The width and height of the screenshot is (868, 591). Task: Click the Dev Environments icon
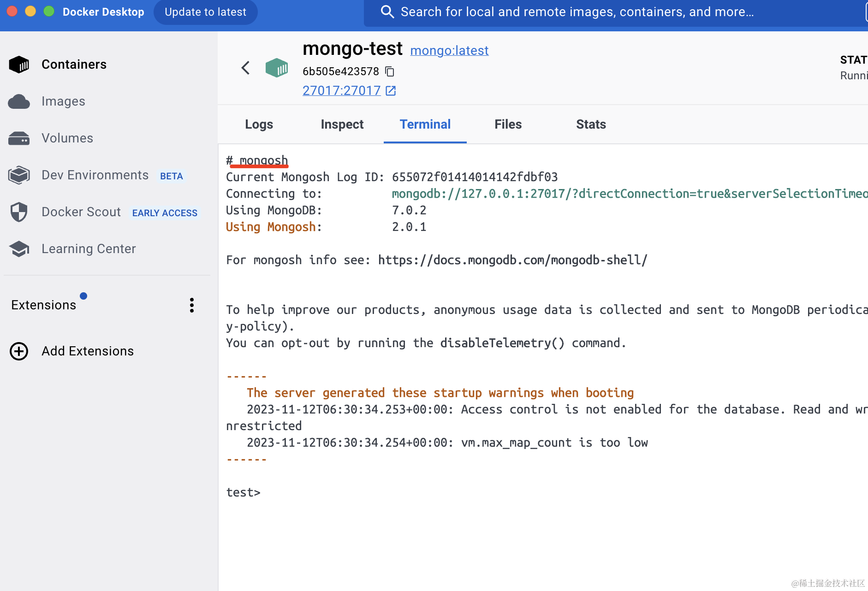coord(19,175)
